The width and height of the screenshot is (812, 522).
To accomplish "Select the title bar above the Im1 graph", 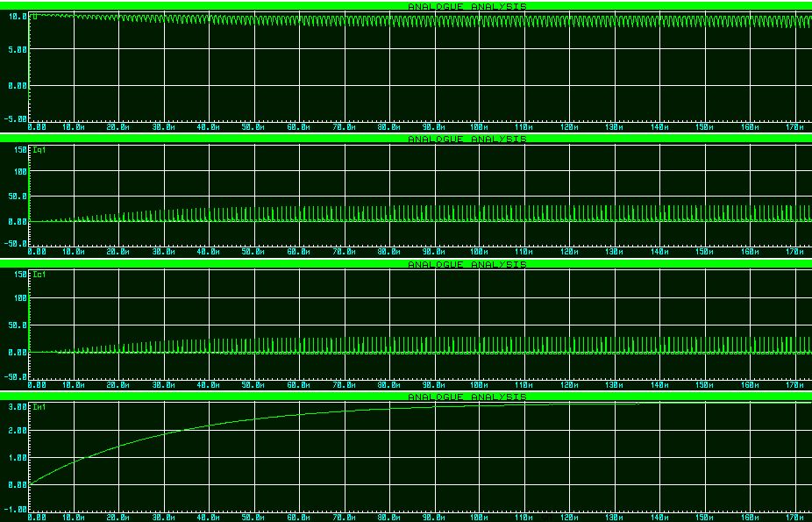I will coord(467,397).
